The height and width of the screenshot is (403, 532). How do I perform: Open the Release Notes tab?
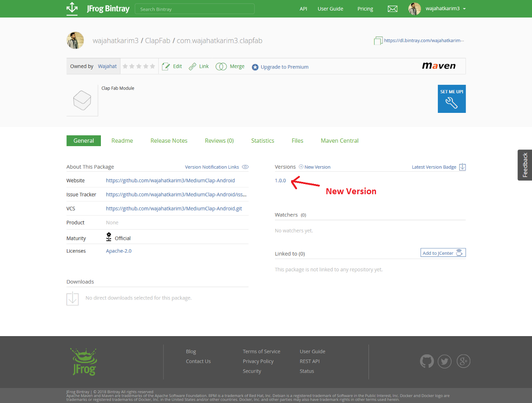pos(169,141)
